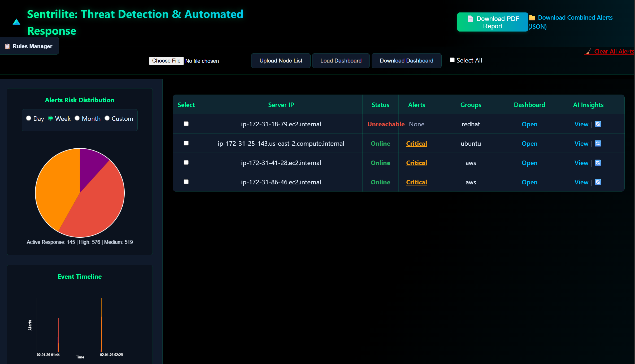Check the row checkbox for ip-172-31-41-28
Screen dimensions: 635x364
click(186, 163)
